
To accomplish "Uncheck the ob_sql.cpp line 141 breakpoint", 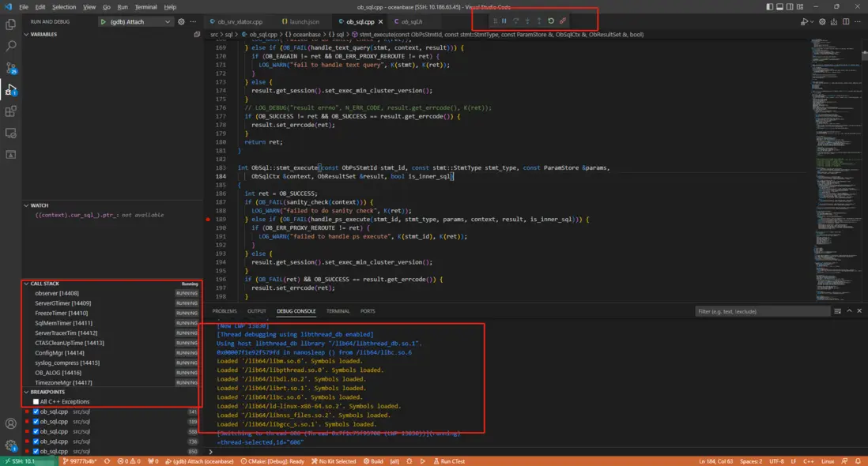I will click(x=36, y=412).
